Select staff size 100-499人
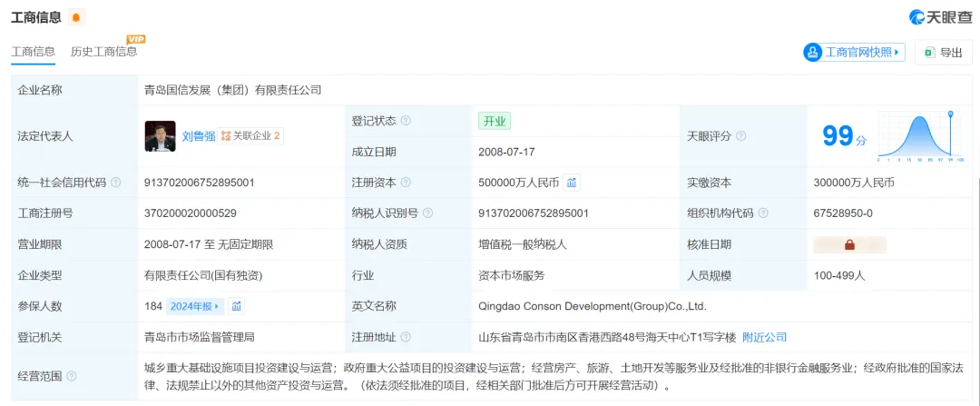 coord(839,275)
